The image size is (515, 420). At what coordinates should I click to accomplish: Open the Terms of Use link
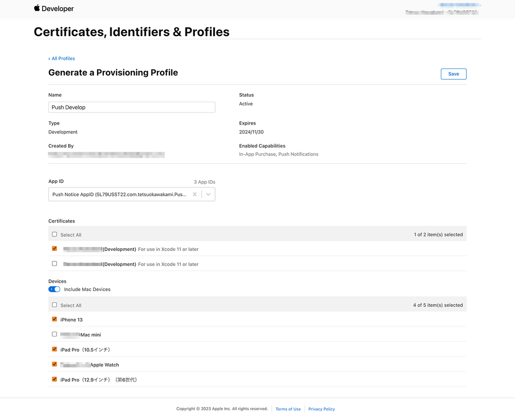(x=288, y=409)
